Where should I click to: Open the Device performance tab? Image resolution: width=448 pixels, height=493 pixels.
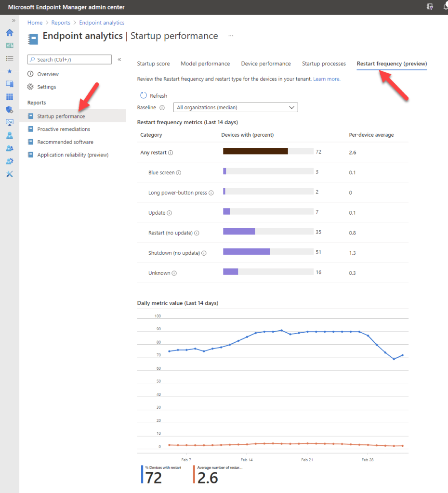(x=265, y=63)
